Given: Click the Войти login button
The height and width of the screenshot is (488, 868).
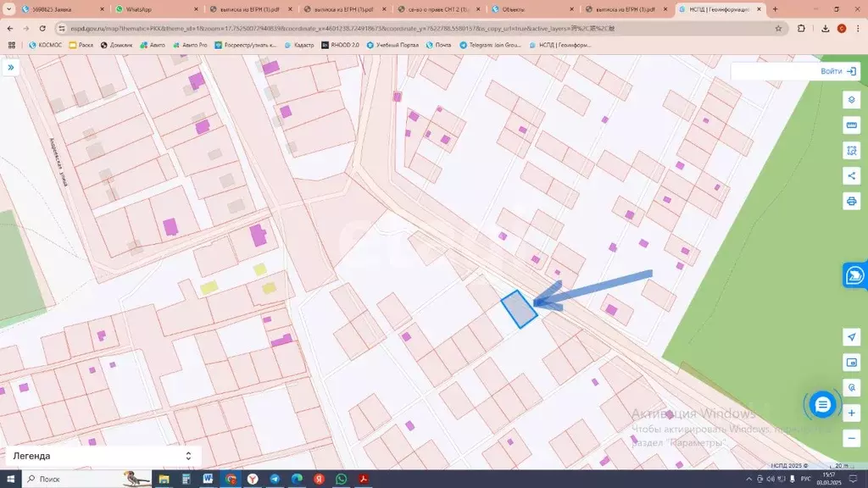Looking at the screenshot, I should point(838,71).
